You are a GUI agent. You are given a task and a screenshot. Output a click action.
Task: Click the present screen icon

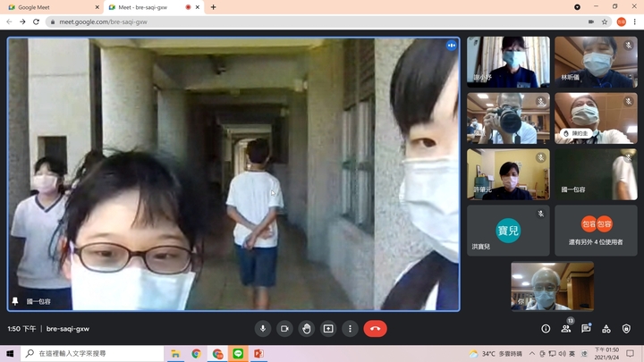click(x=328, y=328)
